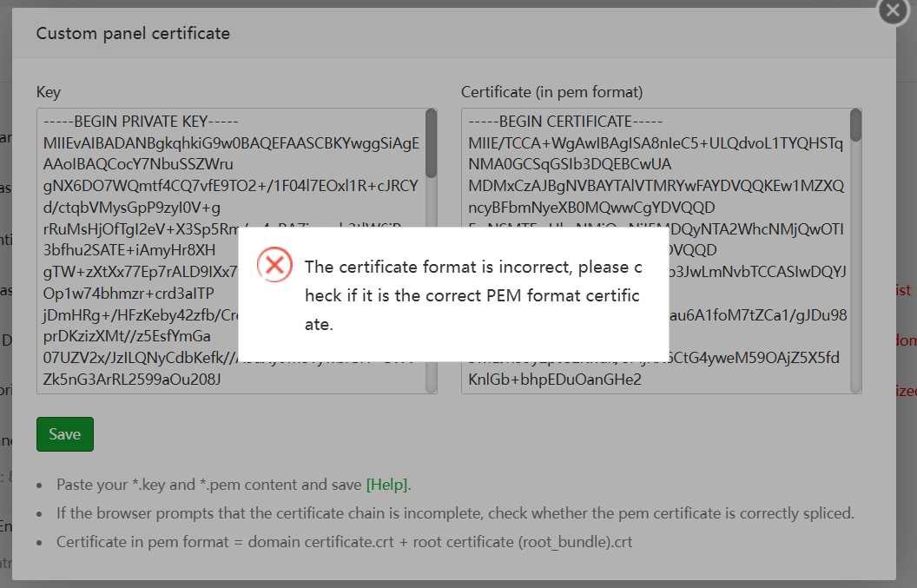The image size is (917, 588).
Task: Open the [Help] link
Action: (x=388, y=485)
